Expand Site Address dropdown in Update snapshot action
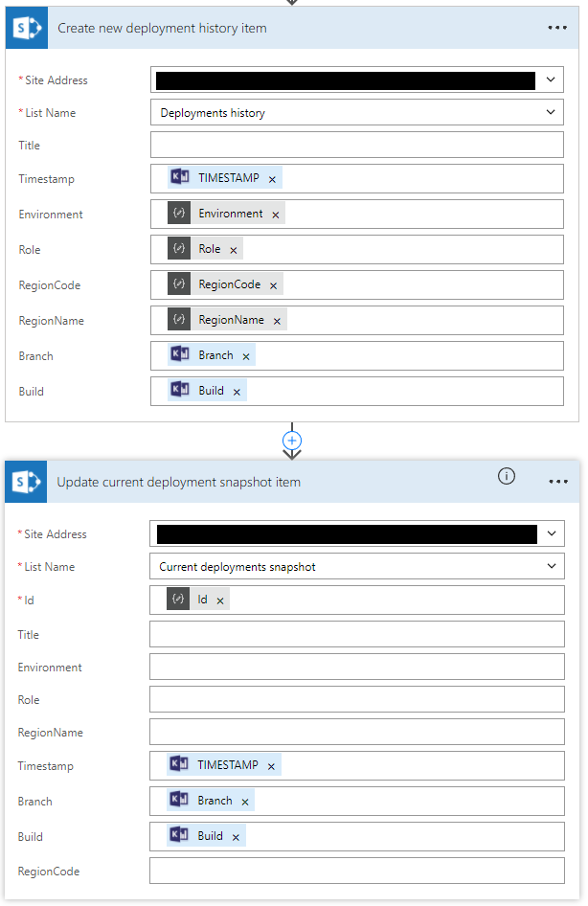Screen dimensions: 588x906 click(551, 534)
